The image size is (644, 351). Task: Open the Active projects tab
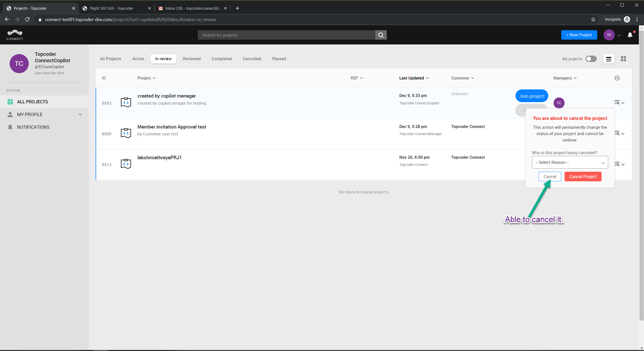(138, 59)
